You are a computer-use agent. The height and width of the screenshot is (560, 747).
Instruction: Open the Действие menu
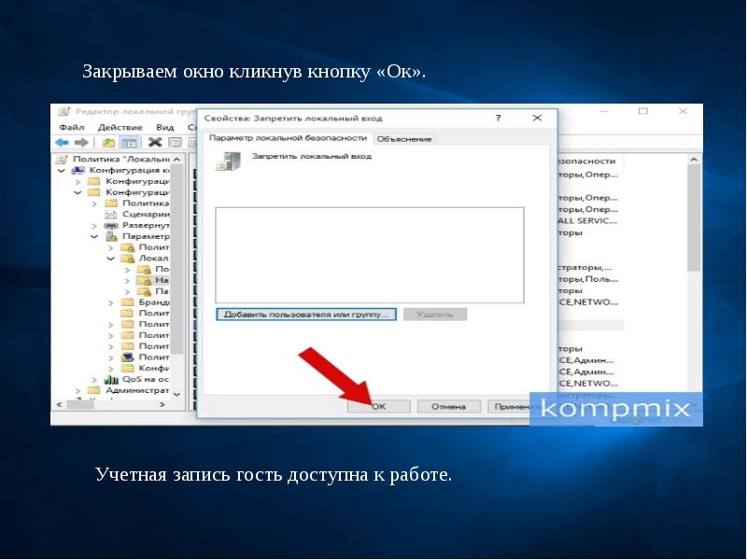click(120, 128)
